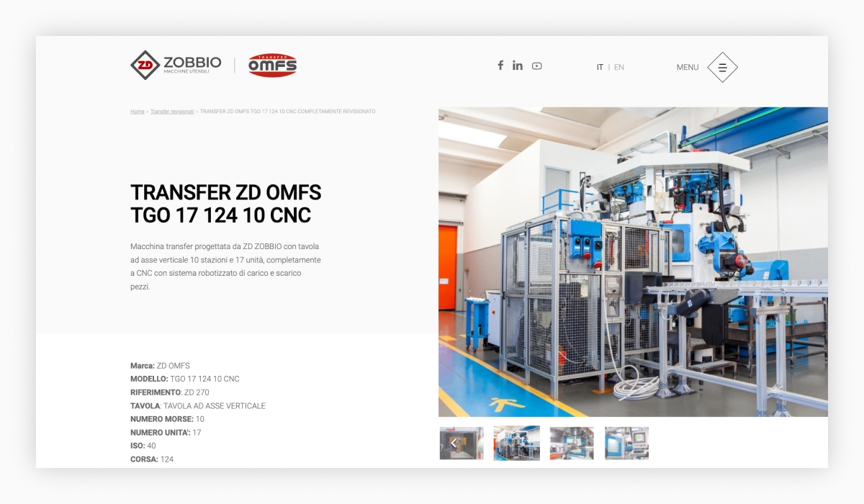The height and width of the screenshot is (504, 864).
Task: Click the 'RIFERIMENTO: ZD 270' line
Action: click(x=170, y=392)
